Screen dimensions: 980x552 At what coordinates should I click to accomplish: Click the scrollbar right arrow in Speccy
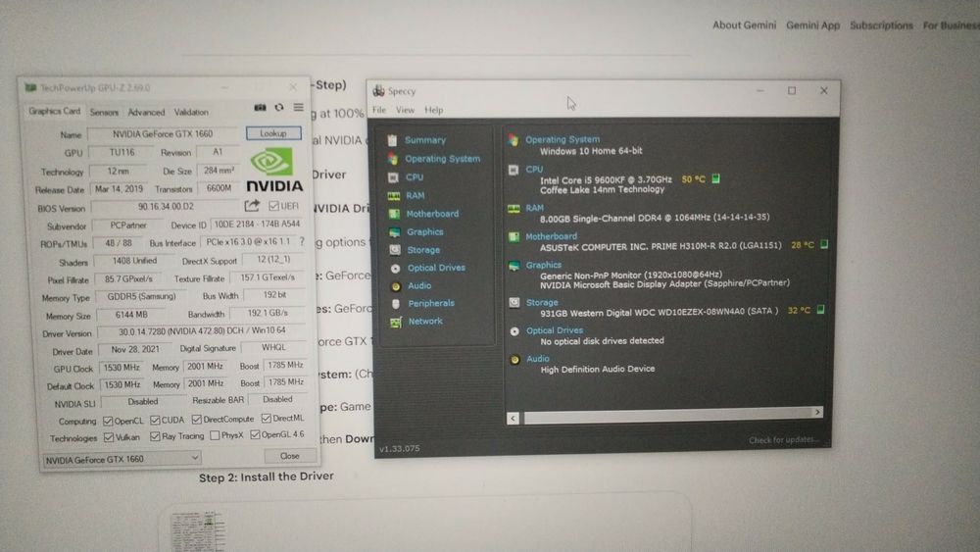[817, 412]
